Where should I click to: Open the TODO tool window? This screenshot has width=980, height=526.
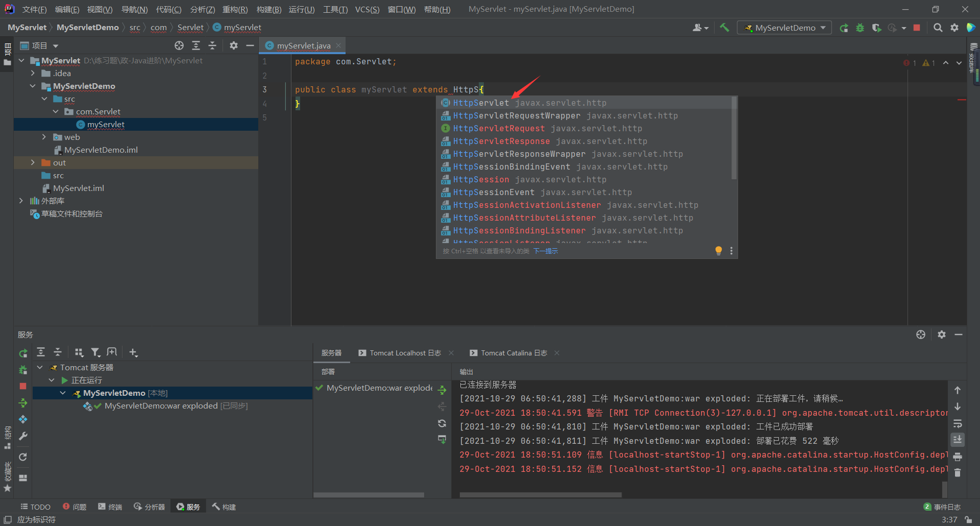[x=35, y=506]
